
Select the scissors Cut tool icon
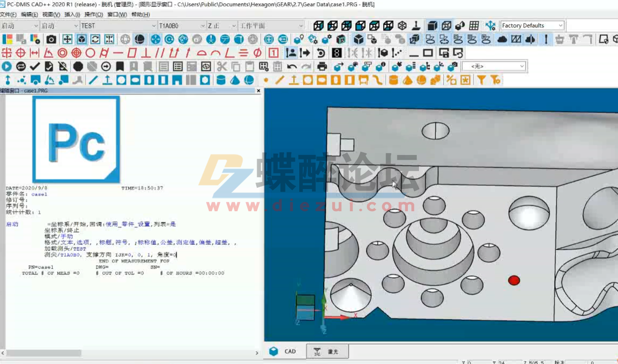221,66
